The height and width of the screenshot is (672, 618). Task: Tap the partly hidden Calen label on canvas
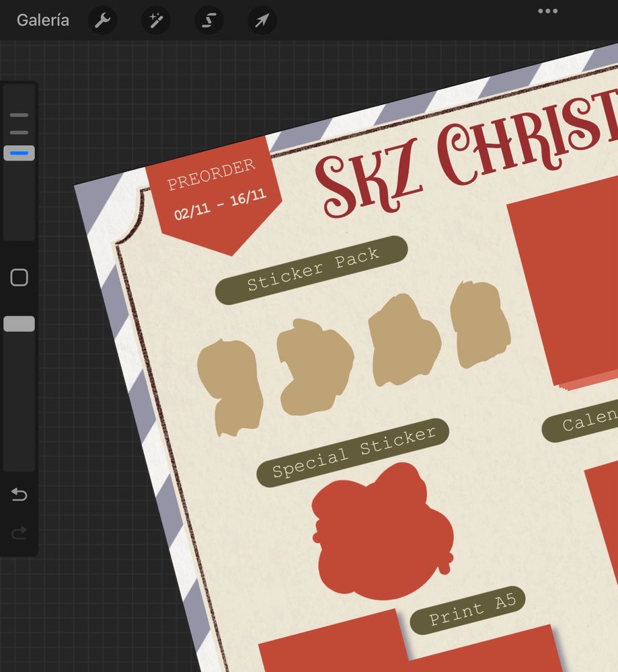tap(581, 421)
